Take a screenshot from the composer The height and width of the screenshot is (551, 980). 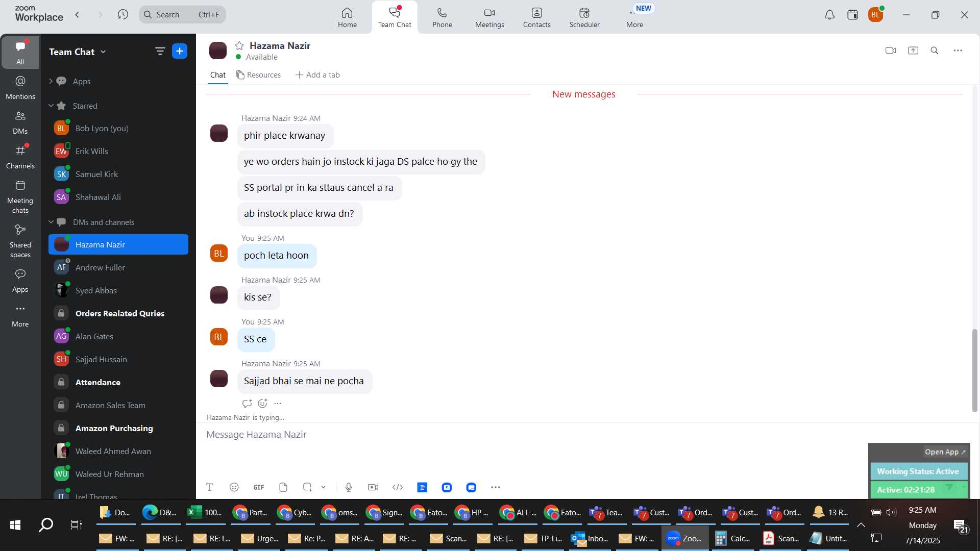coord(307,487)
